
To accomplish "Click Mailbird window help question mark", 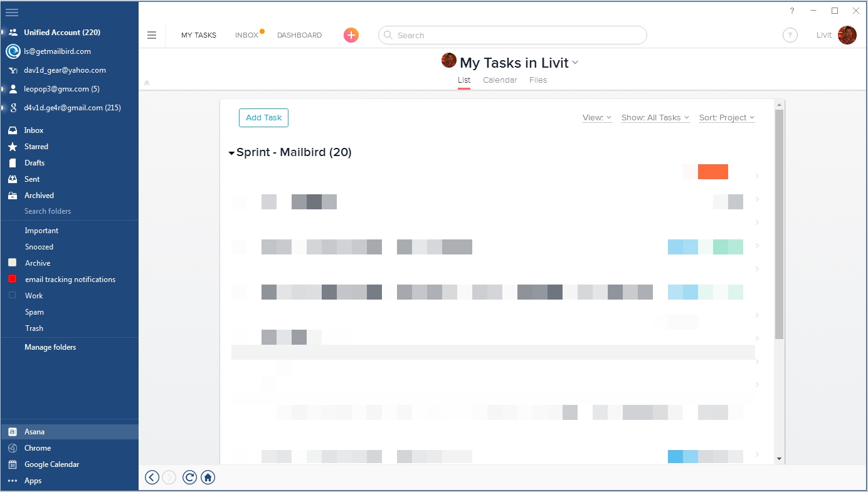I will [x=792, y=11].
